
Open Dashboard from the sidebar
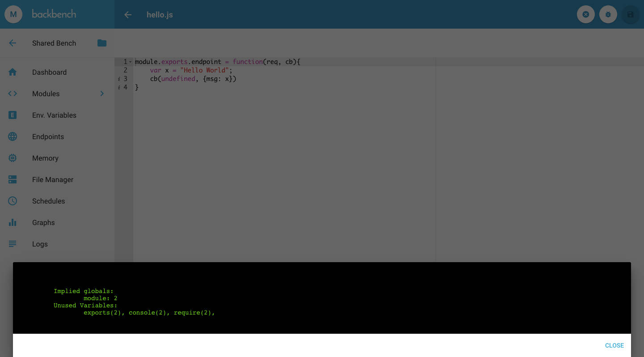pyautogui.click(x=49, y=72)
